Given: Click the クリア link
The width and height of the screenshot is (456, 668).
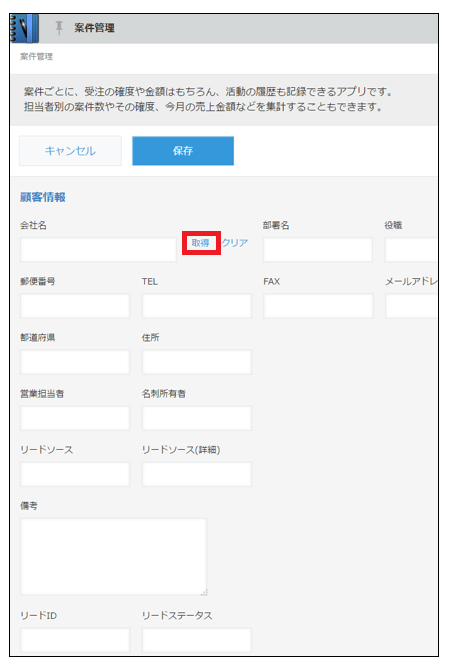Looking at the screenshot, I should point(235,243).
